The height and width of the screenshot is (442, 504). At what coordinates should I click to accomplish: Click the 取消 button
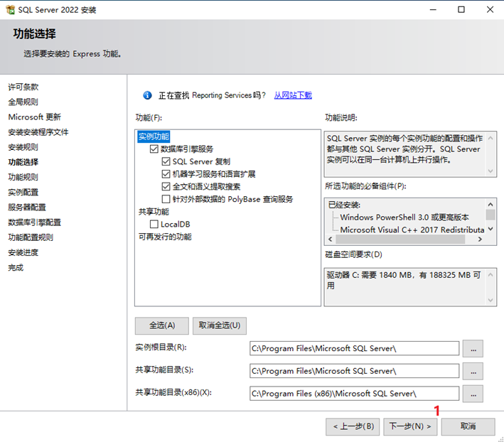468,426
